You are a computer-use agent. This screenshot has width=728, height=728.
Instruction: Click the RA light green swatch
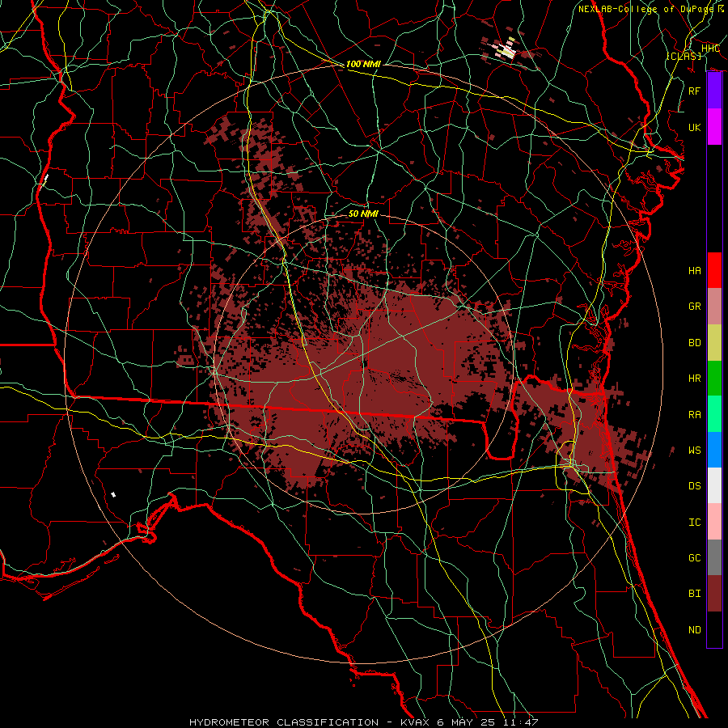[x=714, y=414]
